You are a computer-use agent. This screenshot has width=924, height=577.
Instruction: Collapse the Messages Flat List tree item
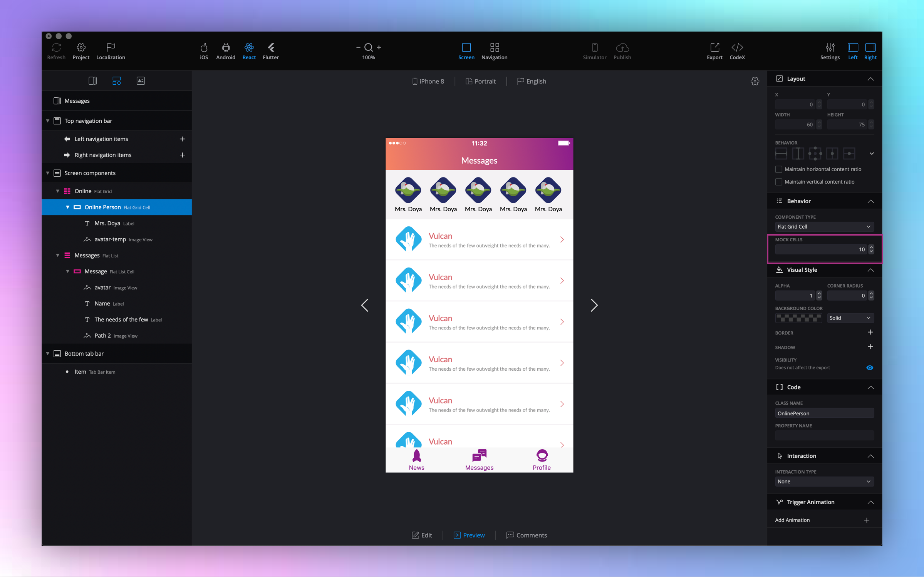pyautogui.click(x=58, y=255)
